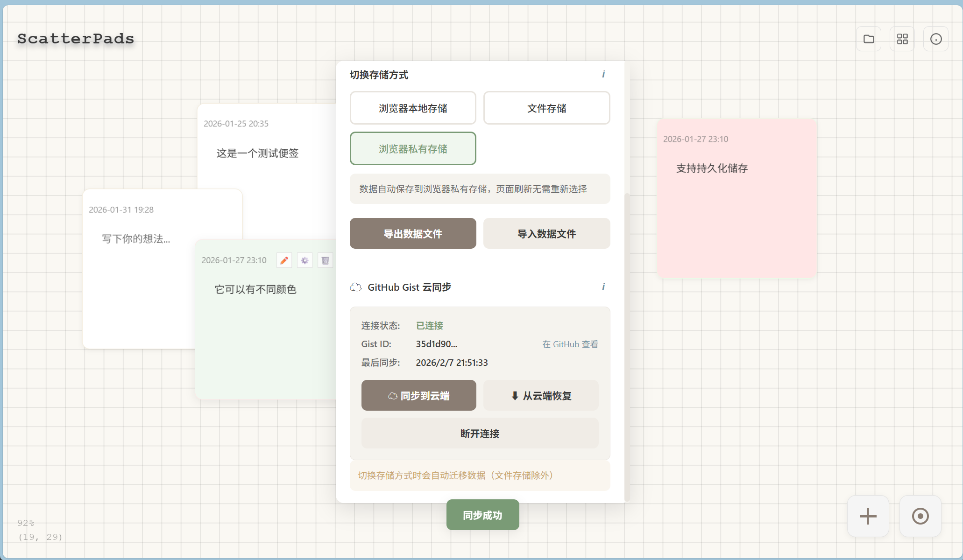Show info for GitHub Gist 云同步
This screenshot has height=560, width=963.
tap(603, 287)
